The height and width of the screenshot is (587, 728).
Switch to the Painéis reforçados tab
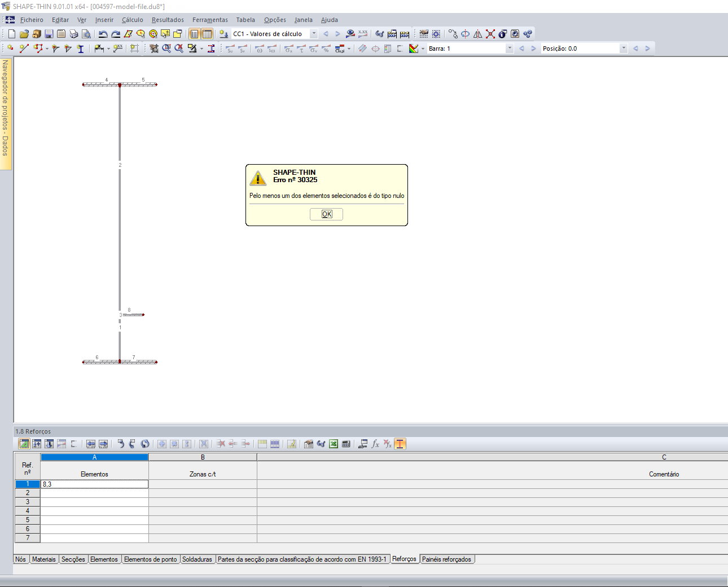point(446,559)
